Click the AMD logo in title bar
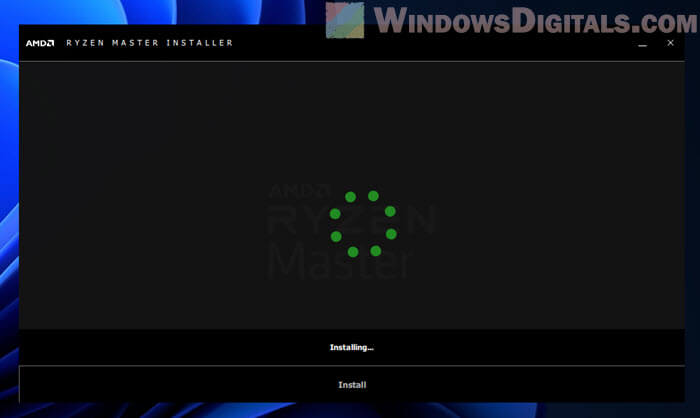700x418 pixels. pyautogui.click(x=40, y=43)
